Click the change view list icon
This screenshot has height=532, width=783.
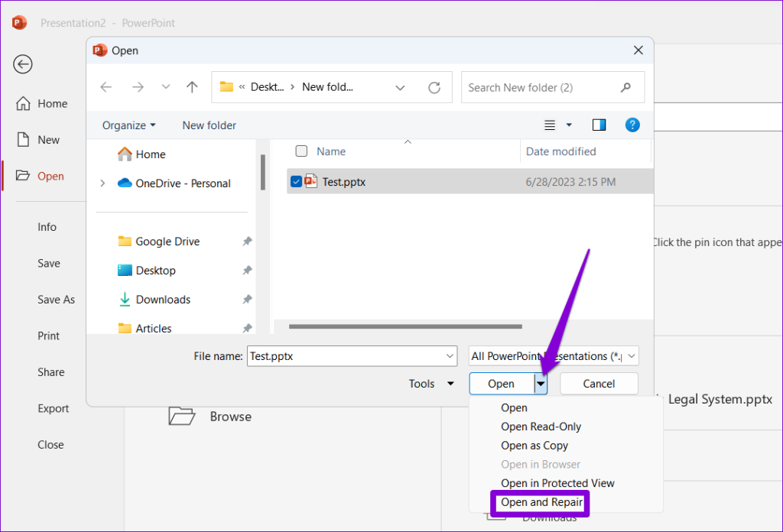(550, 125)
